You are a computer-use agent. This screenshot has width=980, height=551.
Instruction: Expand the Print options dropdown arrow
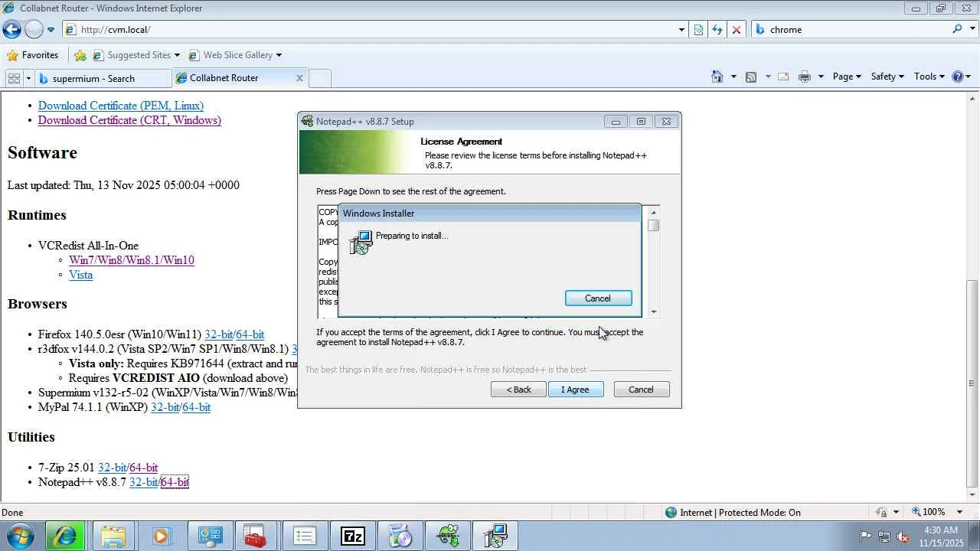coord(821,77)
